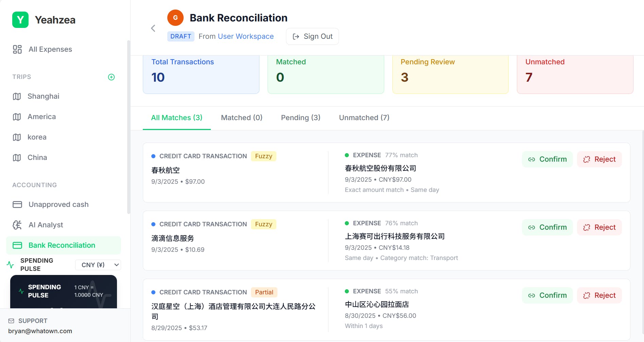Click the Pending Review summary card
Viewport: 644px width, 342px height.
pyautogui.click(x=451, y=74)
